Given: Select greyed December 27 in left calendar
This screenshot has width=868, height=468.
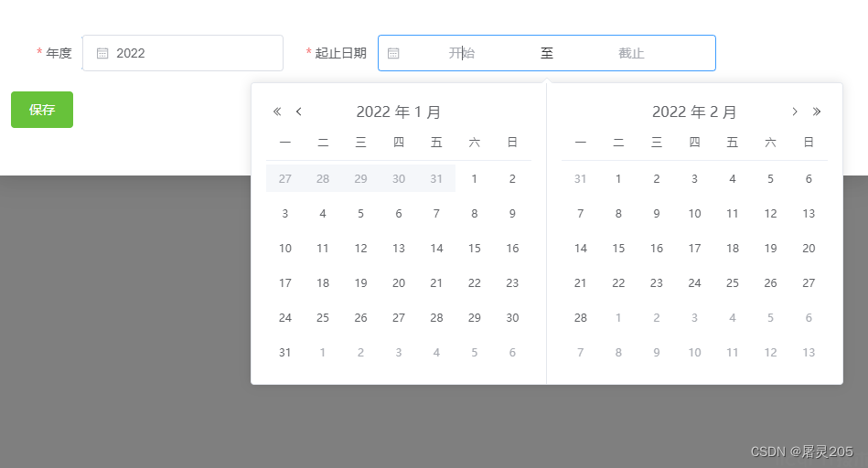Looking at the screenshot, I should (284, 179).
